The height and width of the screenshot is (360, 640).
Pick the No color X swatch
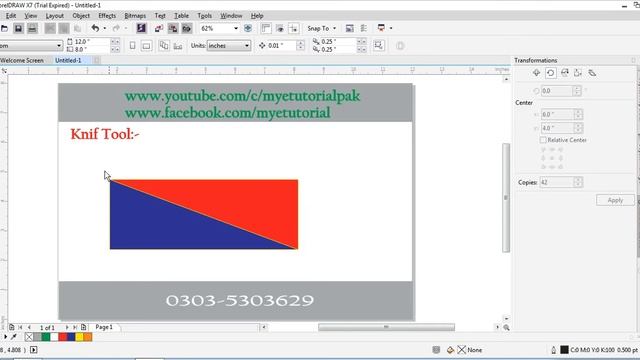click(x=29, y=337)
